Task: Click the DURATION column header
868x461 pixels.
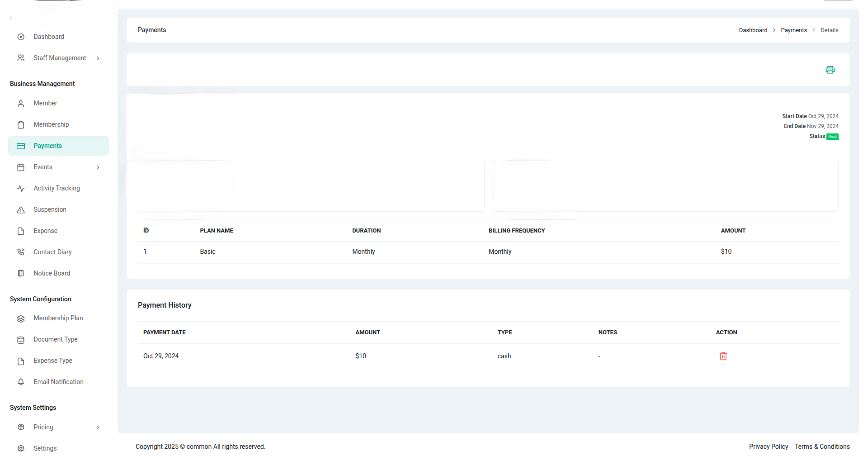Action: pyautogui.click(x=366, y=231)
